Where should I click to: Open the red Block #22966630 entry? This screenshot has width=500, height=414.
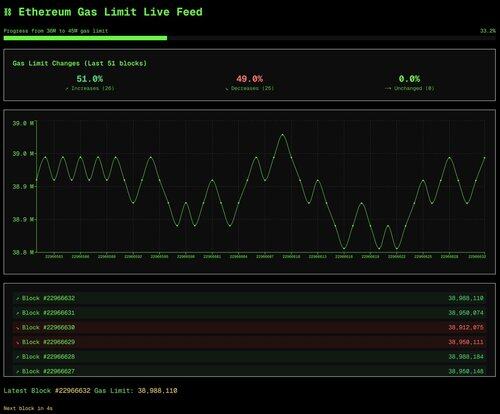point(250,328)
